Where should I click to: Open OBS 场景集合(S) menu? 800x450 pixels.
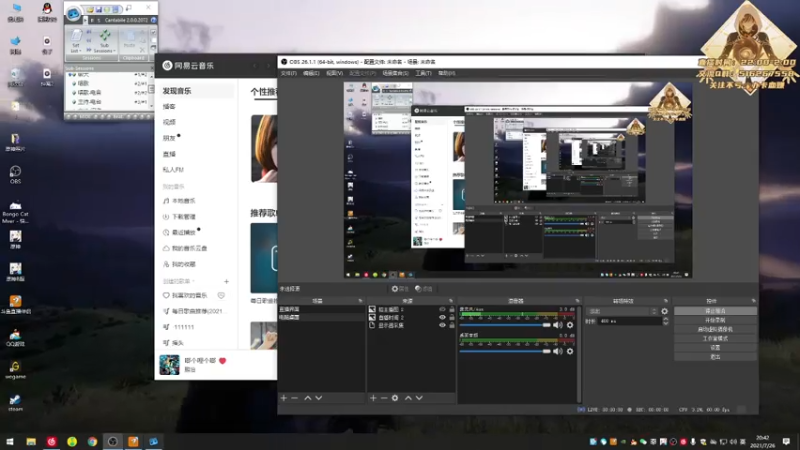(395, 73)
